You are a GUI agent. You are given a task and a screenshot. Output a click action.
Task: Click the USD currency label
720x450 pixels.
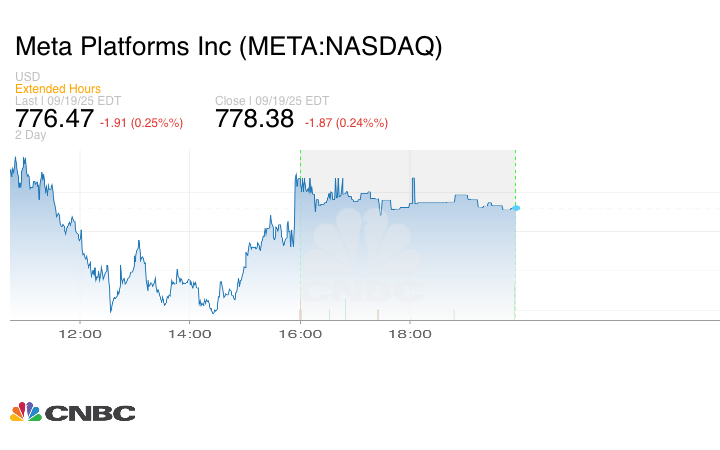point(27,77)
